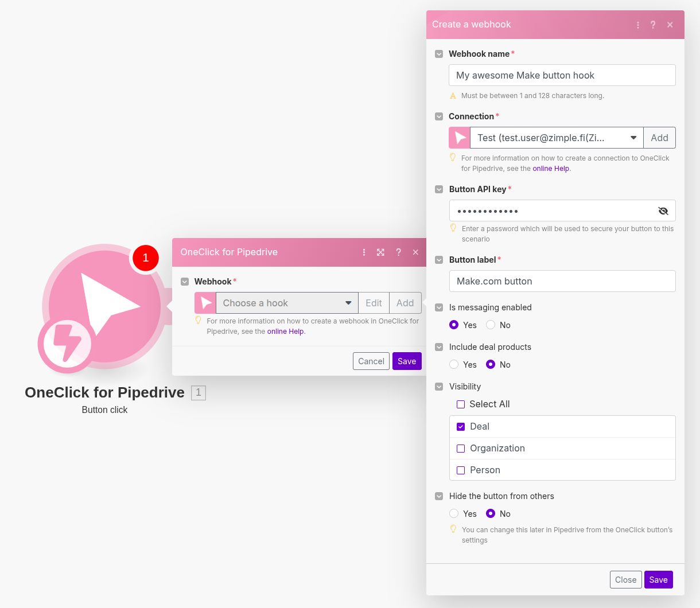
Task: Select No for Include deal products
Action: coord(491,364)
